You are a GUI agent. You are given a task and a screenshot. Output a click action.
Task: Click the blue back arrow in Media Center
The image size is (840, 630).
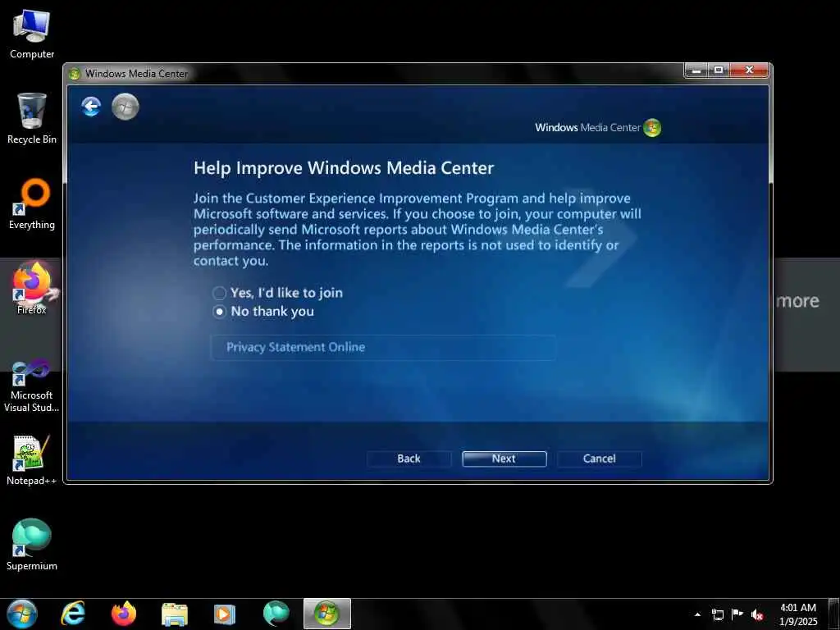[x=91, y=107]
